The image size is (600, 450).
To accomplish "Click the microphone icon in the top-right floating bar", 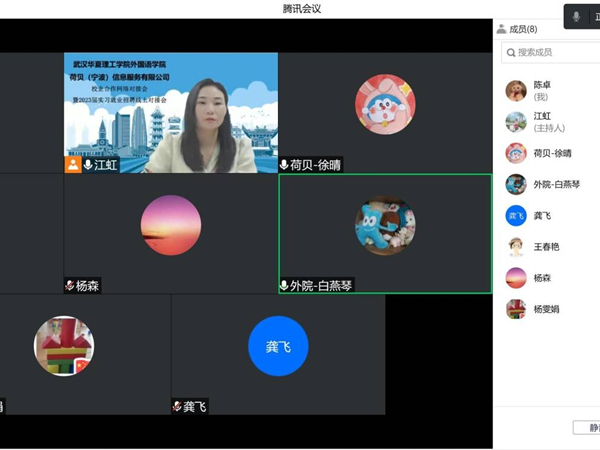I will (576, 16).
